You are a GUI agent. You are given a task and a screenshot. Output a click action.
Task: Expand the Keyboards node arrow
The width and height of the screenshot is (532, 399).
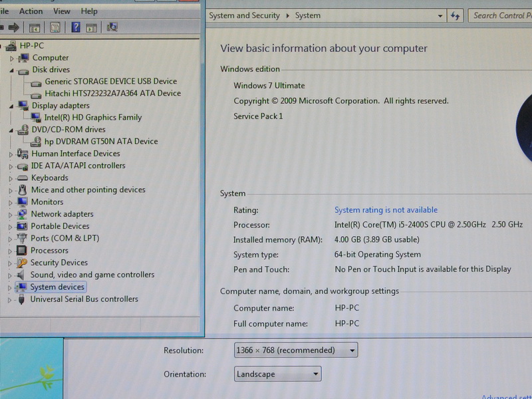click(x=11, y=178)
